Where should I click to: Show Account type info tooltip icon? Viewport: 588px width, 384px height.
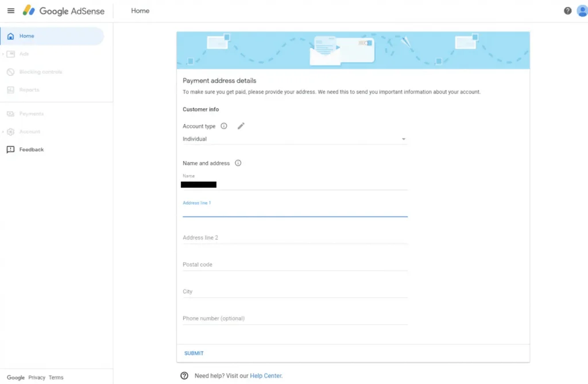coord(224,126)
